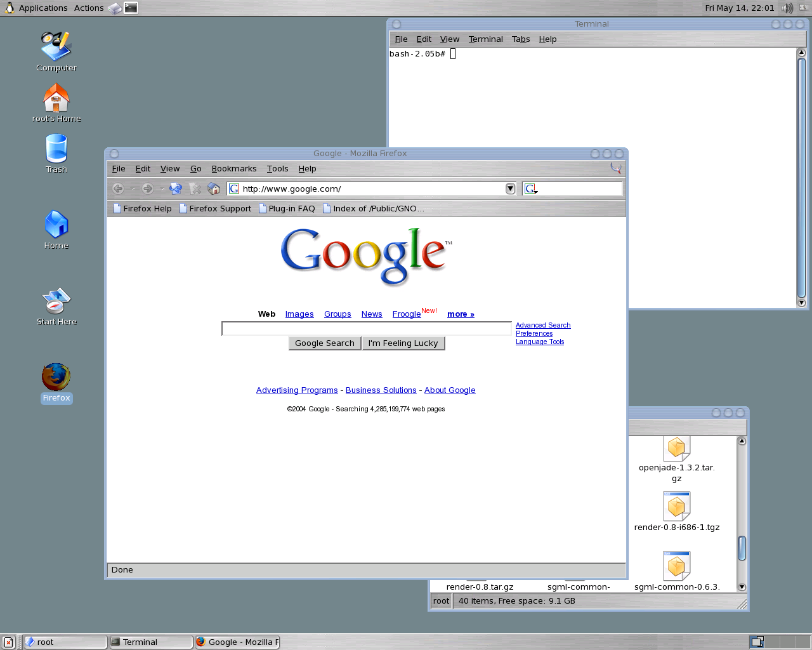Viewport: 812px width, 650px height.
Task: Go back using Firefox Back arrow
Action: [118, 189]
